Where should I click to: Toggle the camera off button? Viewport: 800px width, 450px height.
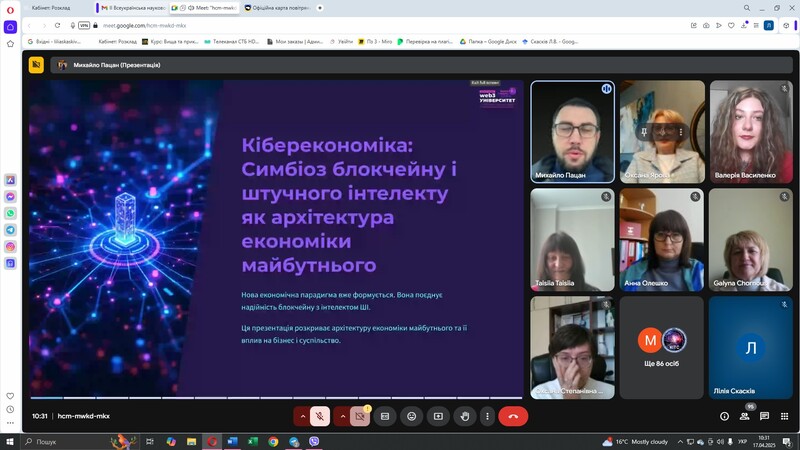click(360, 416)
